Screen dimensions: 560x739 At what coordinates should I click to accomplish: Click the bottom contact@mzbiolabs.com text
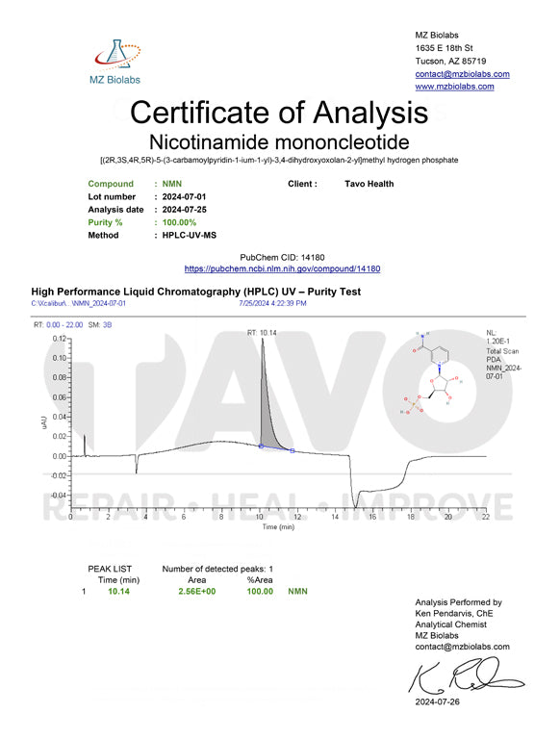coord(462,647)
